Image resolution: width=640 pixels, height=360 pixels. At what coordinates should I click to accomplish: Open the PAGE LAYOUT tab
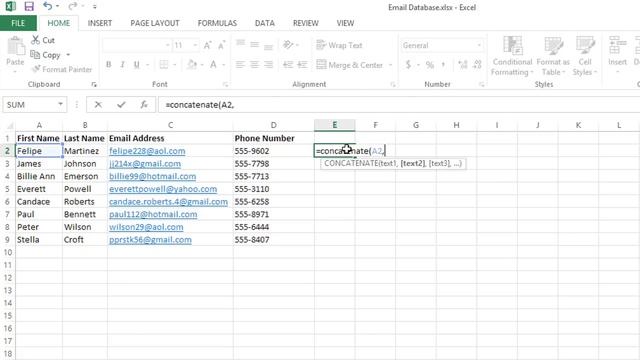[x=155, y=23]
